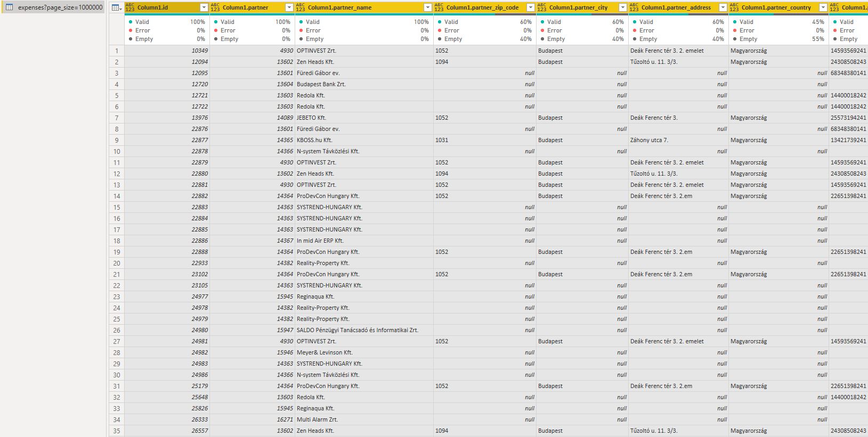Click null zip code cell in row 3
The width and height of the screenshot is (868, 437).
(485, 73)
